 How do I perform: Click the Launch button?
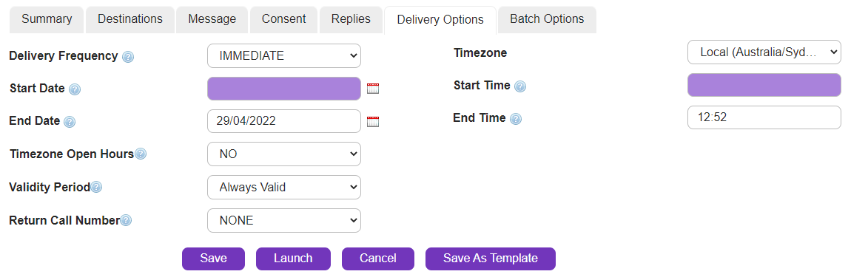(x=293, y=259)
